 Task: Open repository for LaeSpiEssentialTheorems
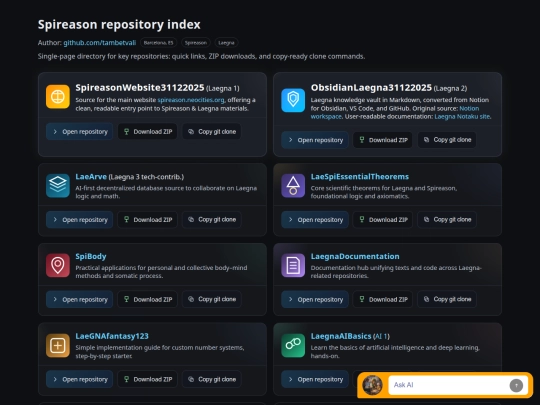click(315, 220)
